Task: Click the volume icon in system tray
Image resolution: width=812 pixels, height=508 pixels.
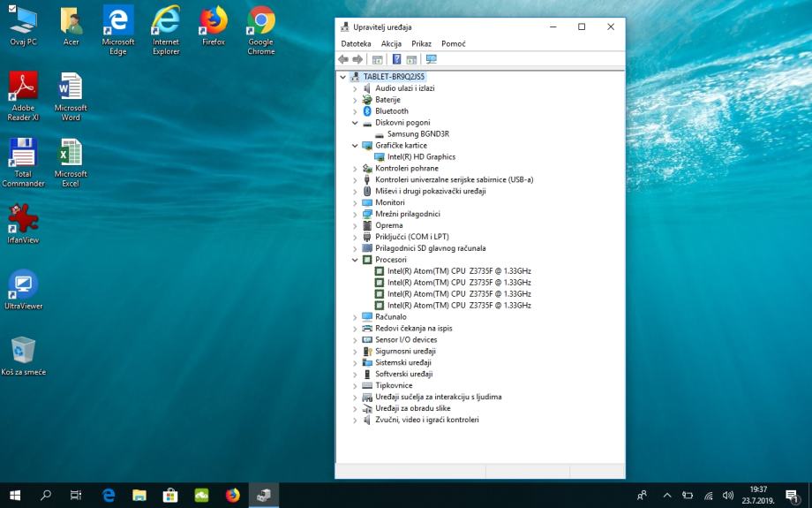Action: [x=728, y=496]
